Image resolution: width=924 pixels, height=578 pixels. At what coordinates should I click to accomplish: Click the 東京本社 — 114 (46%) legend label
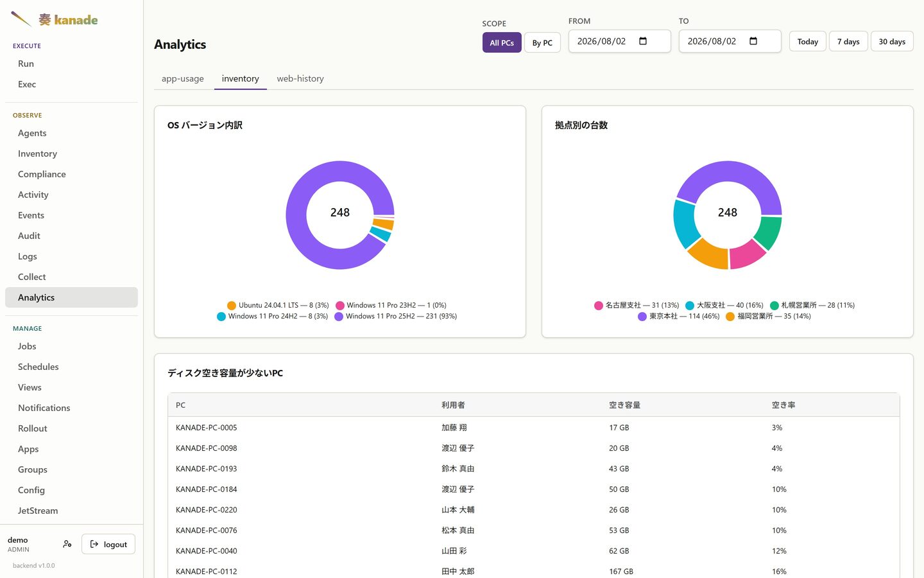pyautogui.click(x=684, y=316)
